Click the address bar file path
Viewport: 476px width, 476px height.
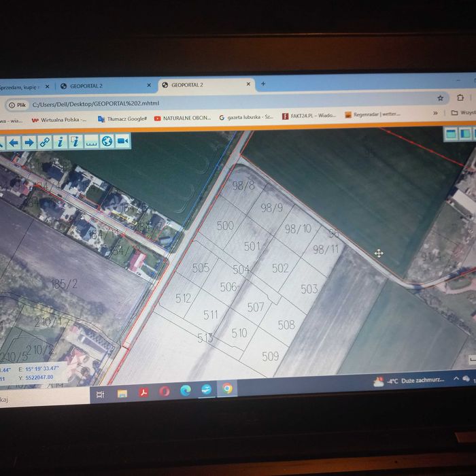[x=96, y=103]
